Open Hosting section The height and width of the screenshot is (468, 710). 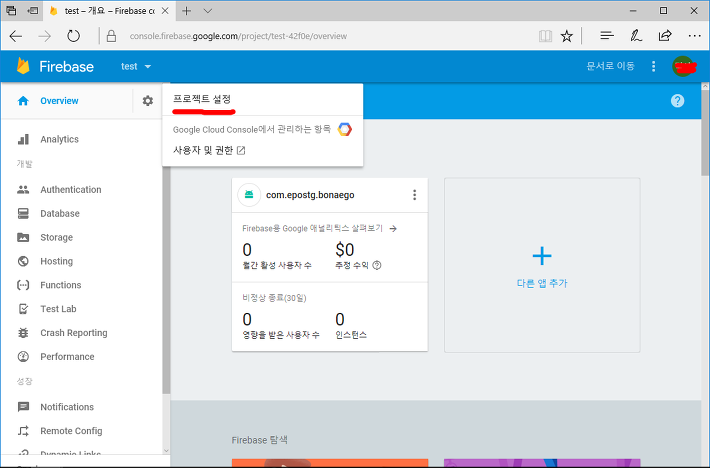[x=57, y=261]
